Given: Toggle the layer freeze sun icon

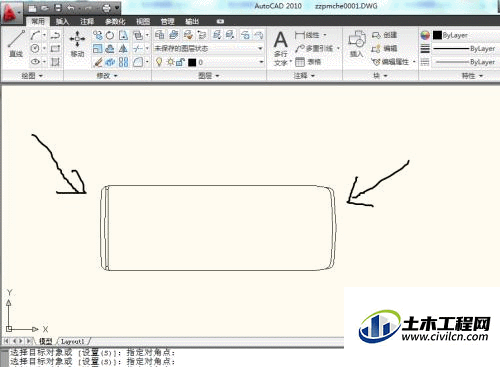Looking at the screenshot, I should pyautogui.click(x=170, y=62).
